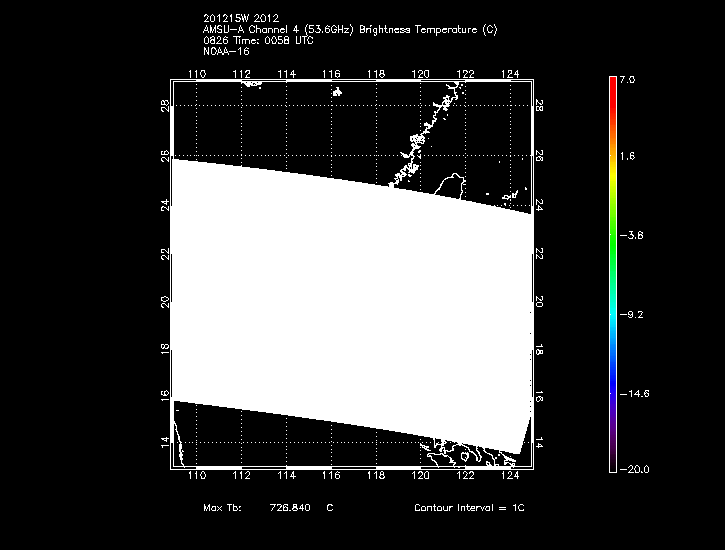
Task: Click the '28' latitude label on right axis
Action: pyautogui.click(x=539, y=106)
